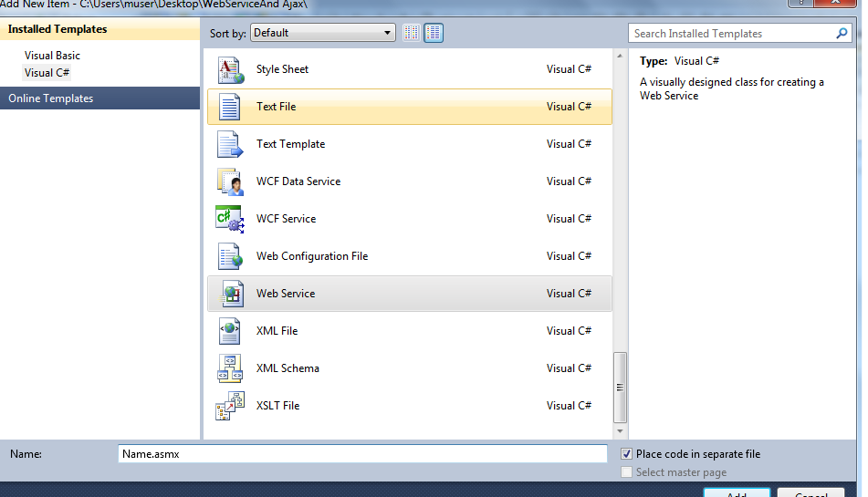Click the Web Configuration File icon
868x497 pixels.
pos(229,257)
